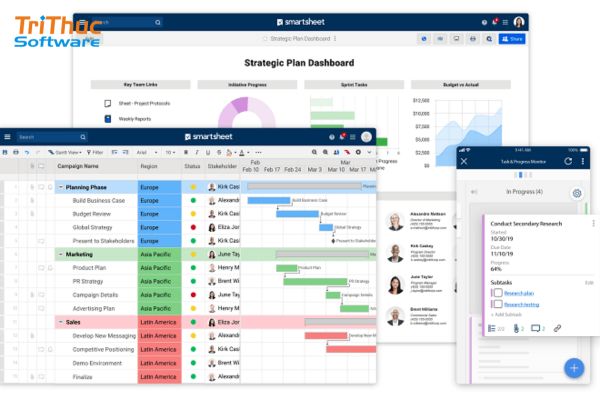Select the Region column header
The image size is (600, 400).
click(x=149, y=166)
